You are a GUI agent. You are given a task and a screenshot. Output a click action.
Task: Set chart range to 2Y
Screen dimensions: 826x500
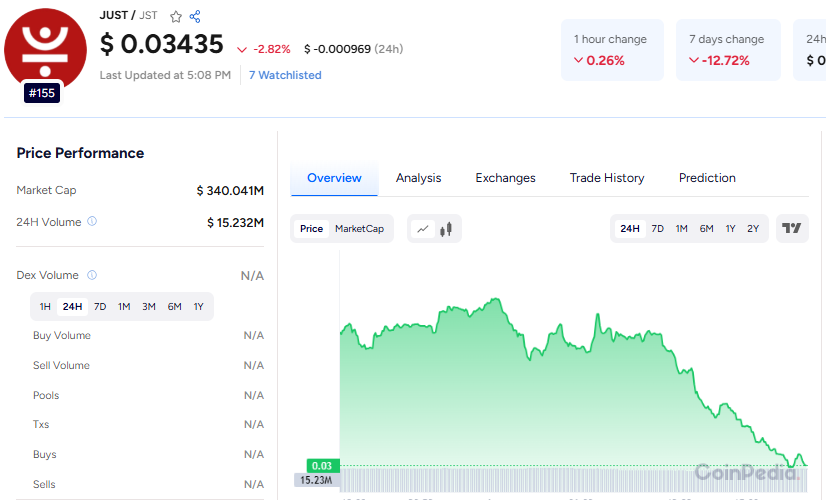click(x=753, y=229)
